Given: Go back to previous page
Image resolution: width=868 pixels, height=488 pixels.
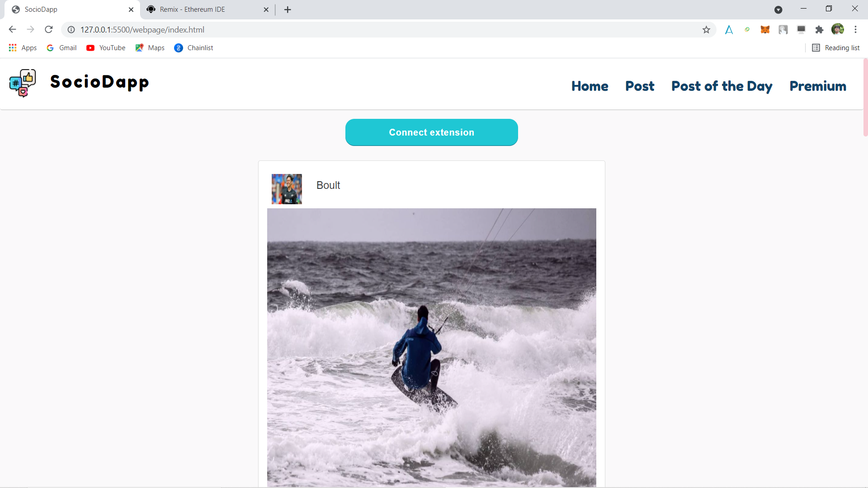Looking at the screenshot, I should (x=12, y=30).
